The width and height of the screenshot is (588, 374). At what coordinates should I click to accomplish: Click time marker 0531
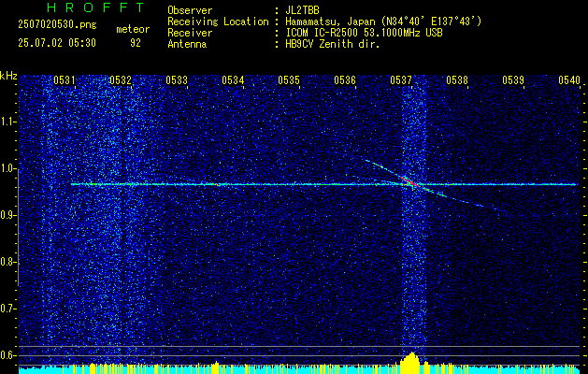[x=65, y=79]
